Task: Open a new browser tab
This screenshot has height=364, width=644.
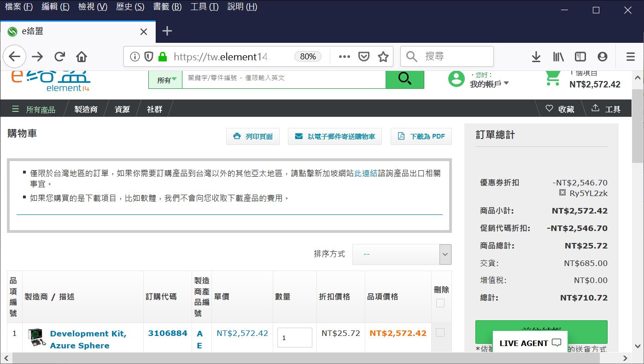Action: coord(167,31)
